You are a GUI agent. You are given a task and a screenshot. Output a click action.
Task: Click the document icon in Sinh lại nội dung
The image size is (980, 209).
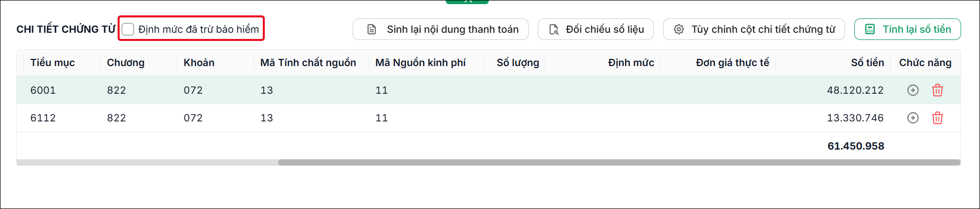click(372, 29)
